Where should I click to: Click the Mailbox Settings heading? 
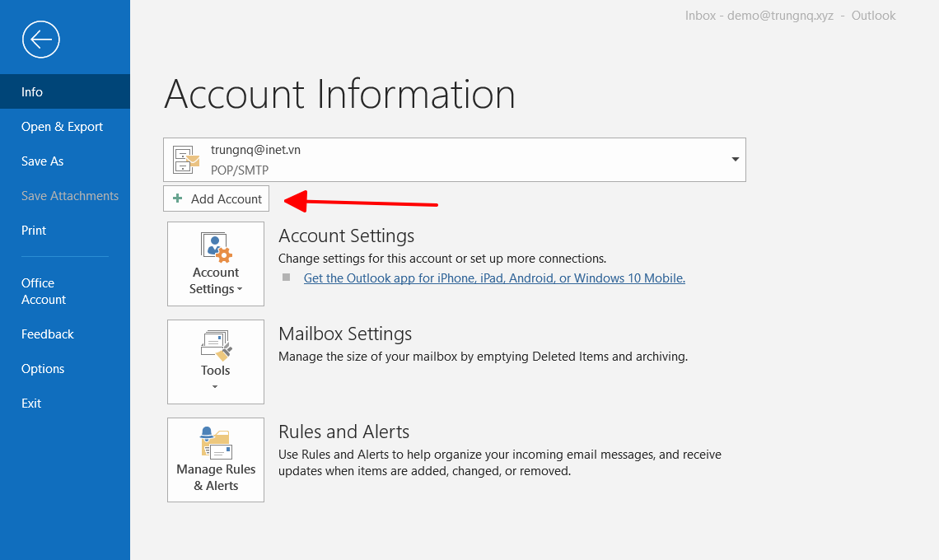point(346,334)
